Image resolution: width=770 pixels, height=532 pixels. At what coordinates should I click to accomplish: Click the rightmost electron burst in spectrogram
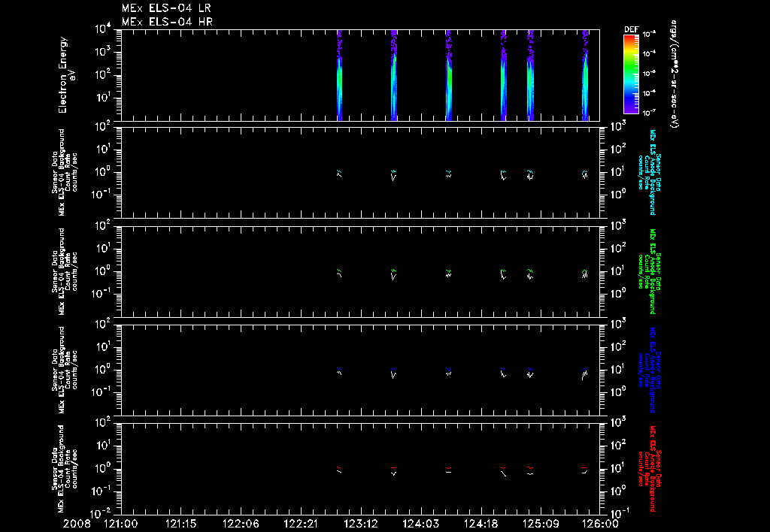(x=585, y=75)
